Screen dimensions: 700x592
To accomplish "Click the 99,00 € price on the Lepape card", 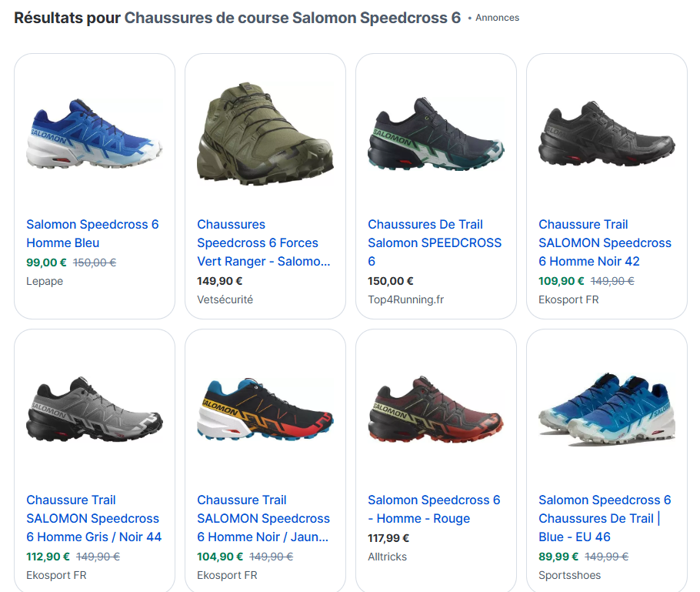I will point(46,263).
